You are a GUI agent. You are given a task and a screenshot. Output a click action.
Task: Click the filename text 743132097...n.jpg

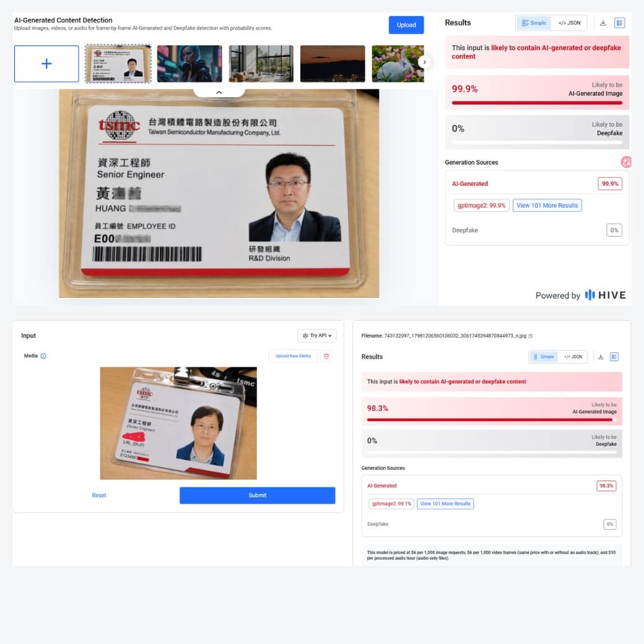click(455, 336)
